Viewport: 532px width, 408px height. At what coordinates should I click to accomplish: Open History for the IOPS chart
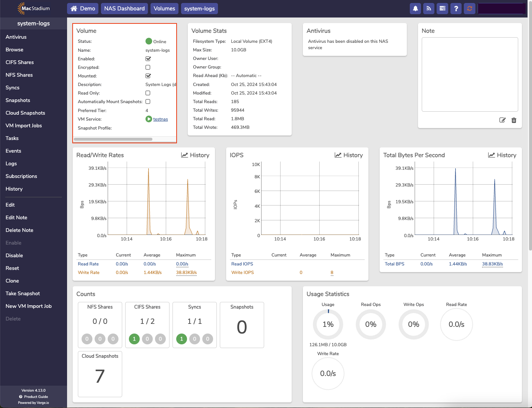[x=349, y=155]
